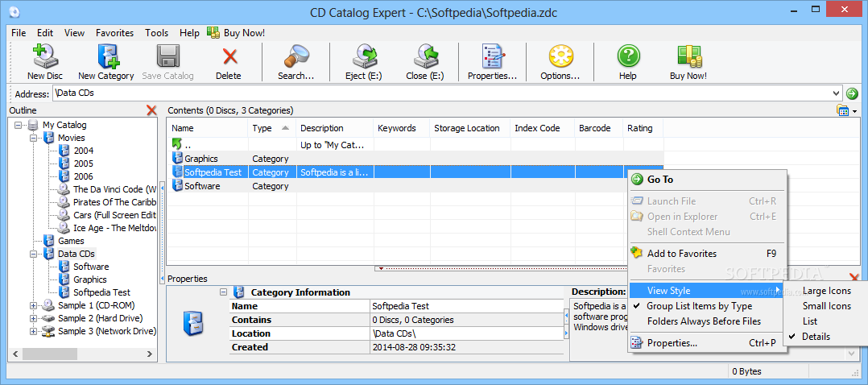Click the up-level green arrow row icon

pos(177,145)
